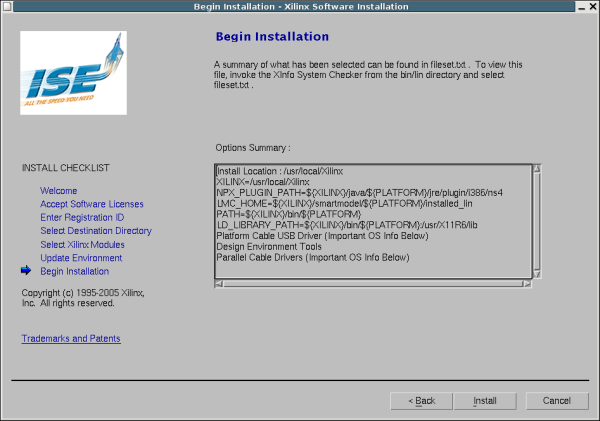This screenshot has width=600, height=421.
Task: Open the window menu icon in title bar
Action: [x=8, y=7]
